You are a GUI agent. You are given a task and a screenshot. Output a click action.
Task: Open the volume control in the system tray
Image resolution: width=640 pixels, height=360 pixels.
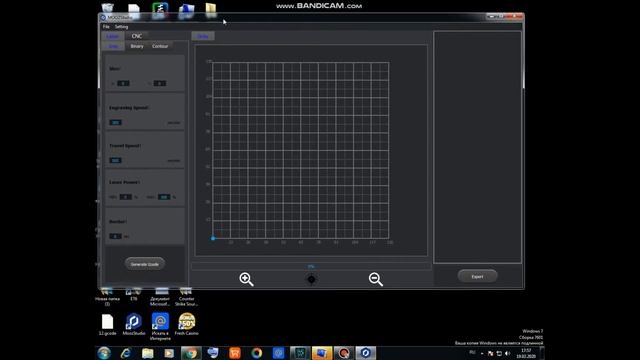(507, 353)
